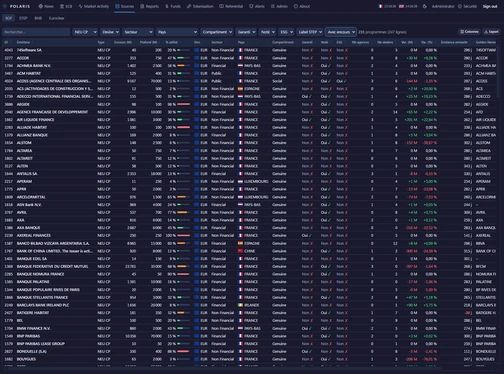This screenshot has width=504, height=374.
Task: Click usage bar in BONDUELLE row
Action: (x=184, y=351)
